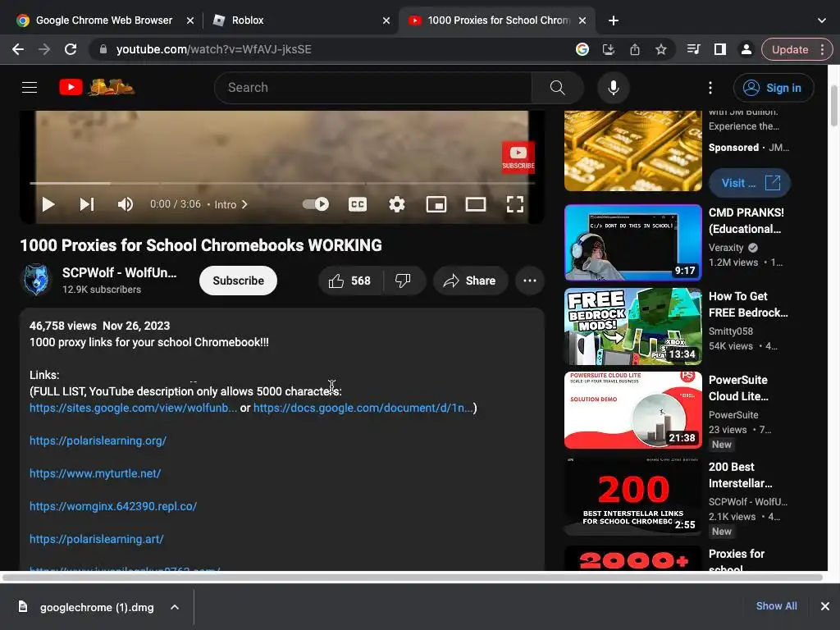Bookmark this page with star icon
Screen dimensions: 840x630
pyautogui.click(x=661, y=49)
